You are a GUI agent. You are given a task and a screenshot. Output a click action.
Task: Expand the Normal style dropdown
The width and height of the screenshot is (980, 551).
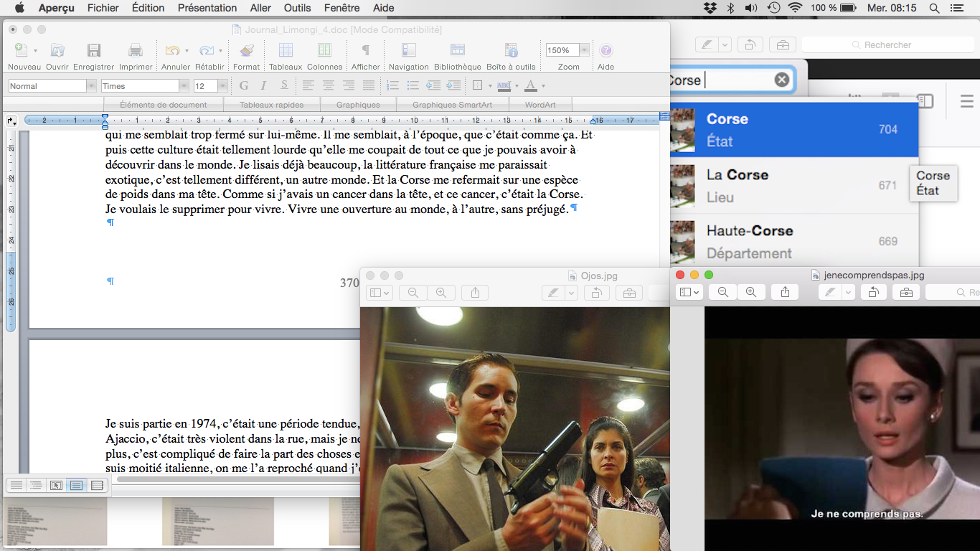pos(91,86)
